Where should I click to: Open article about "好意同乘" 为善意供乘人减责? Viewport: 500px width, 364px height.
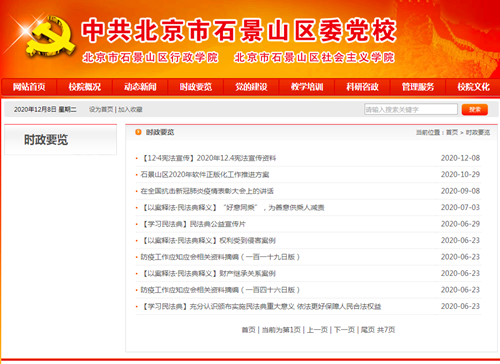click(x=232, y=208)
